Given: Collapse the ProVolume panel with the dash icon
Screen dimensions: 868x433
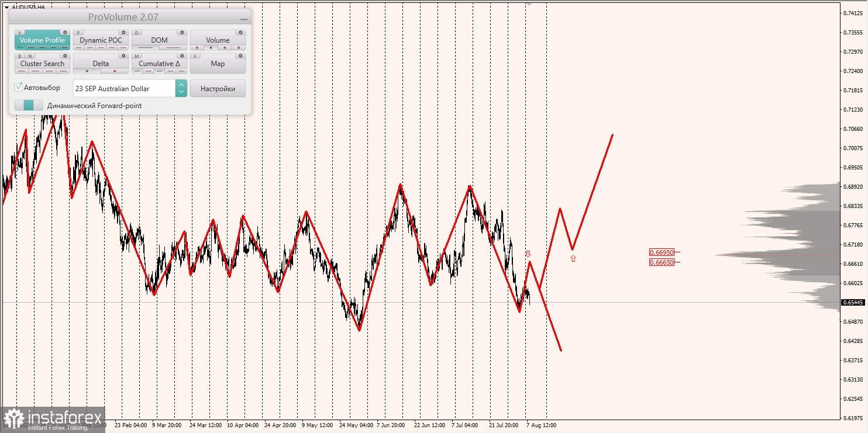Looking at the screenshot, I should click(244, 18).
